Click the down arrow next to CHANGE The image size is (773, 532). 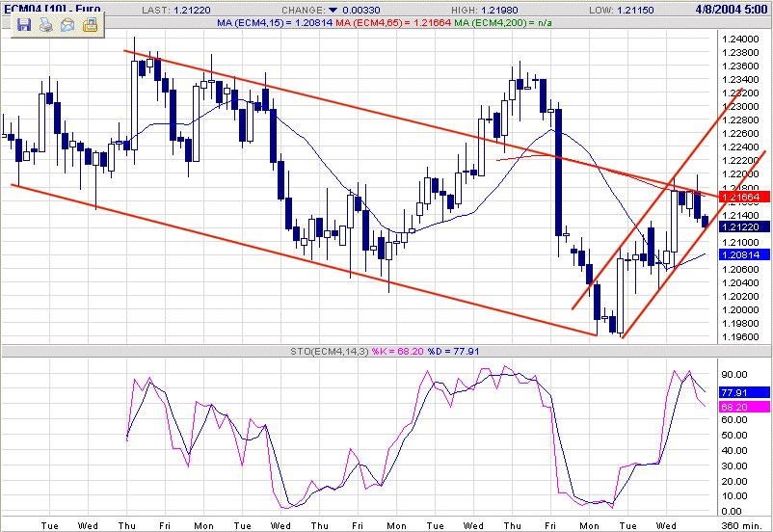point(333,10)
